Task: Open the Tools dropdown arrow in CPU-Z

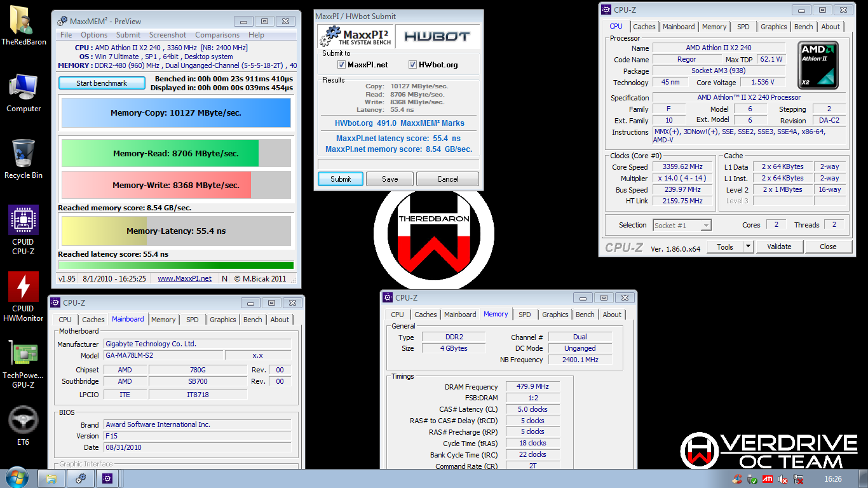Action: click(748, 247)
